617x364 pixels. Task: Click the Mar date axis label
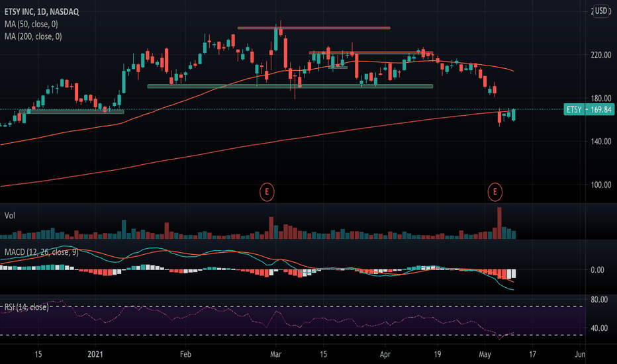point(275,354)
